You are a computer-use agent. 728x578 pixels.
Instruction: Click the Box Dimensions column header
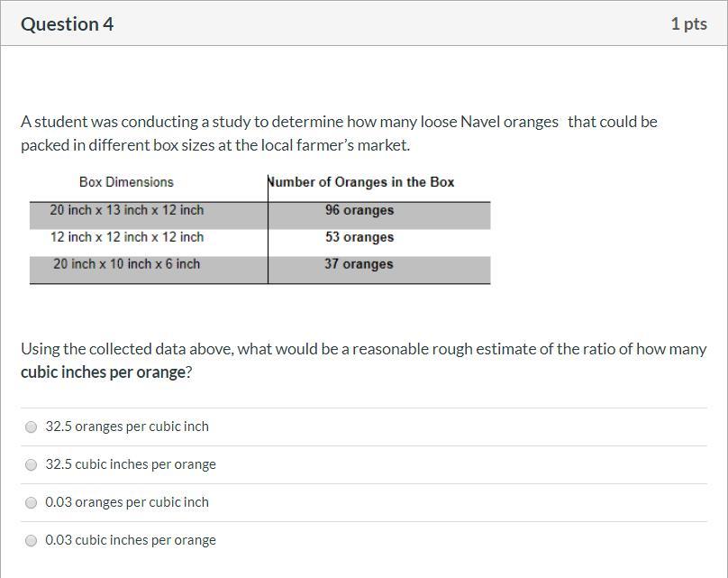tap(126, 181)
